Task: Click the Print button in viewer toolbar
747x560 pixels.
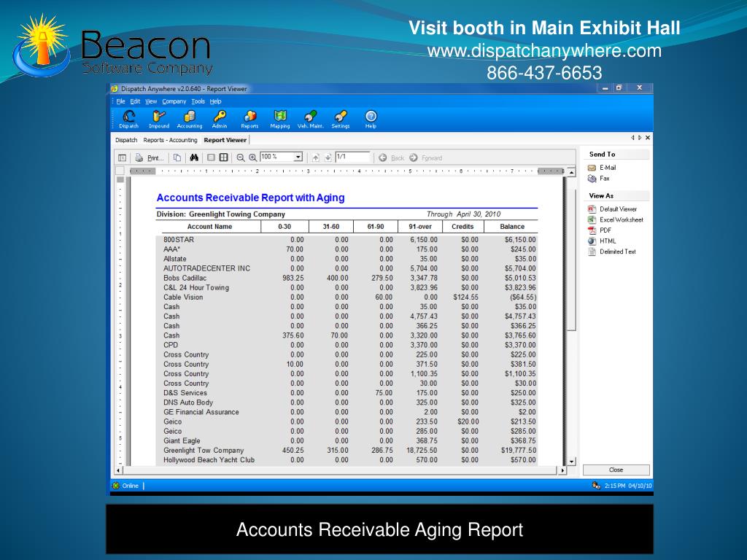Action: coord(150,157)
